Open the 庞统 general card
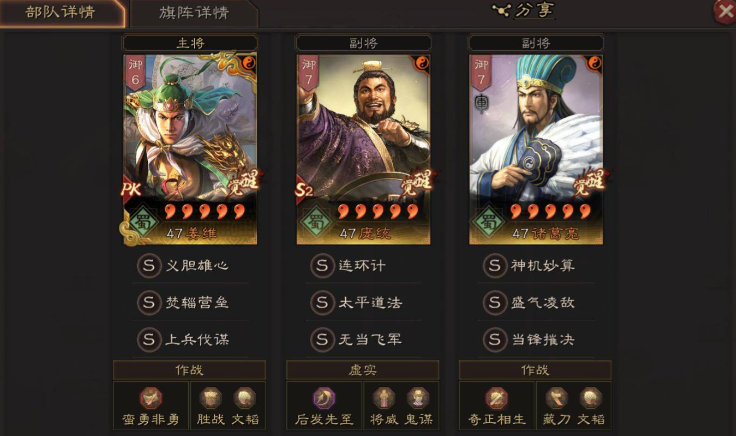This screenshot has width=736, height=436. [363, 150]
